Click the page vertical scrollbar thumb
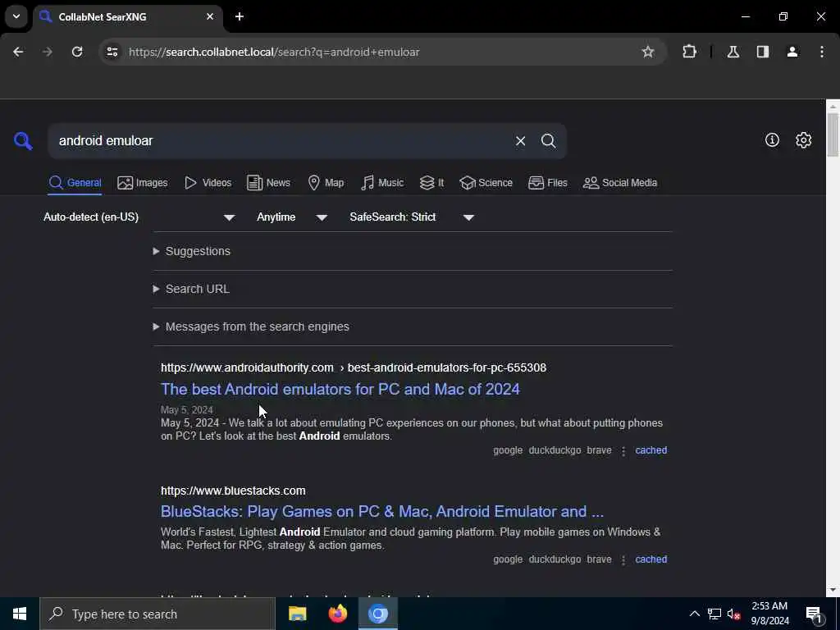This screenshot has height=630, width=840. coord(833,135)
